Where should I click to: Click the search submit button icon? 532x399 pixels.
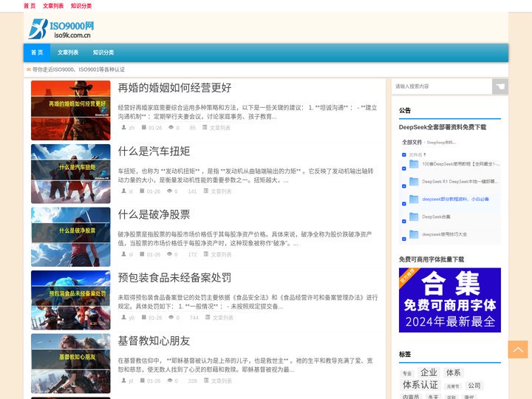click(500, 86)
